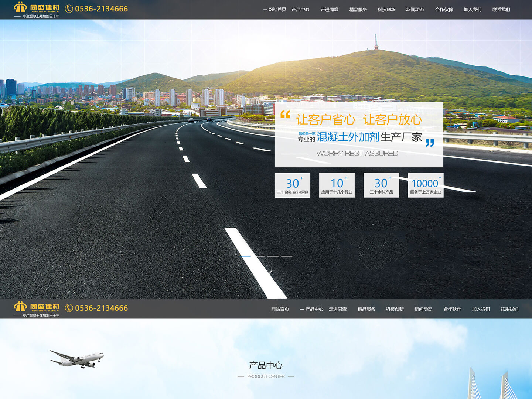Go to 新闻动态 in the top navigation

pos(415,10)
